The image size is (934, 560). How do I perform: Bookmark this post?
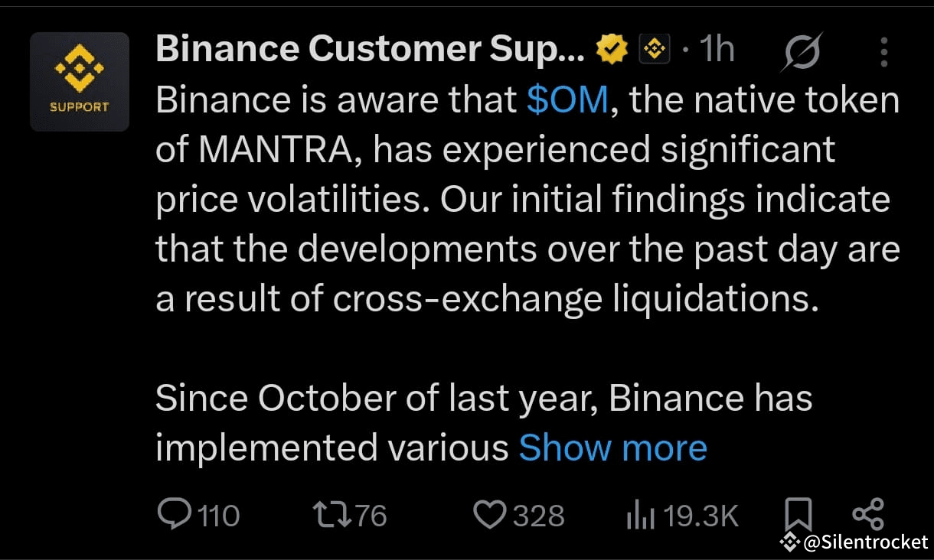pos(799,514)
